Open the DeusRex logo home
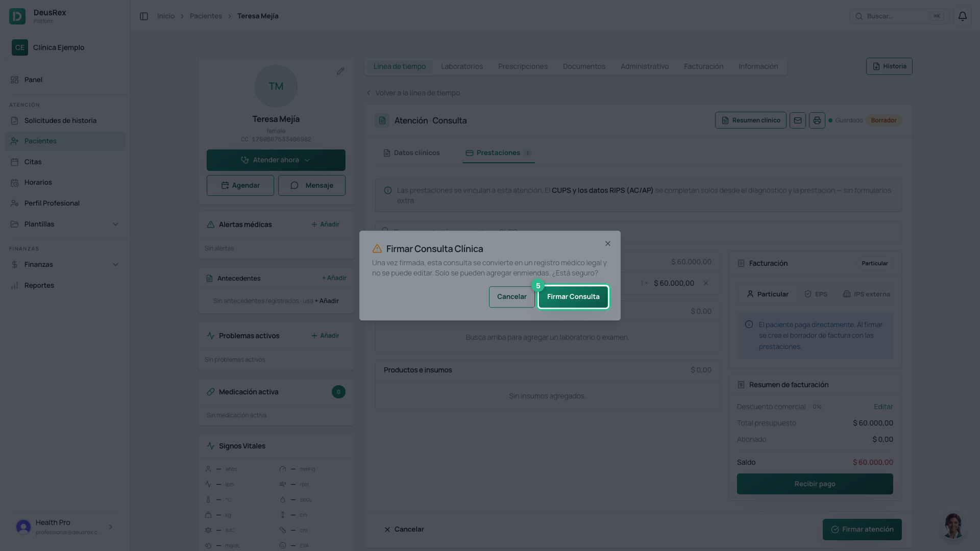 17,16
